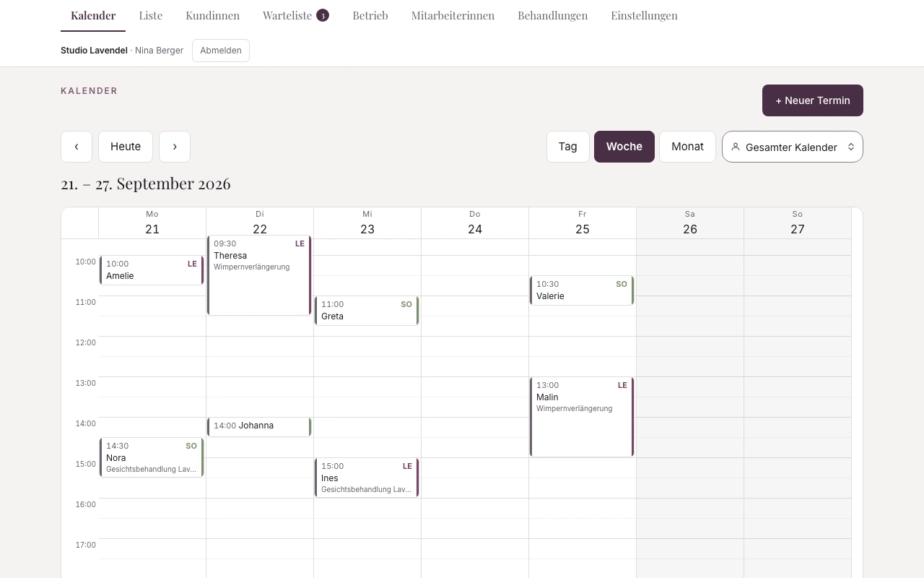Go to the Betrieb tab

370,15
